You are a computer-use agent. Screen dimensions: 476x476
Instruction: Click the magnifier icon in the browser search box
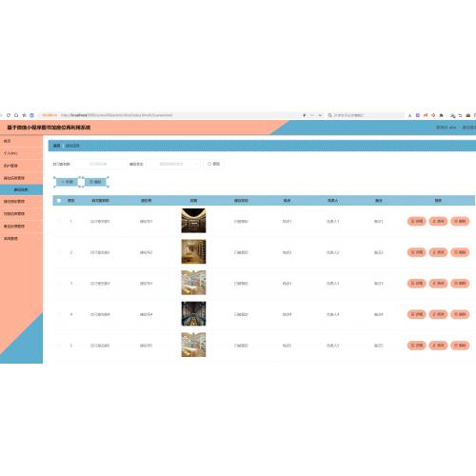click(x=330, y=115)
